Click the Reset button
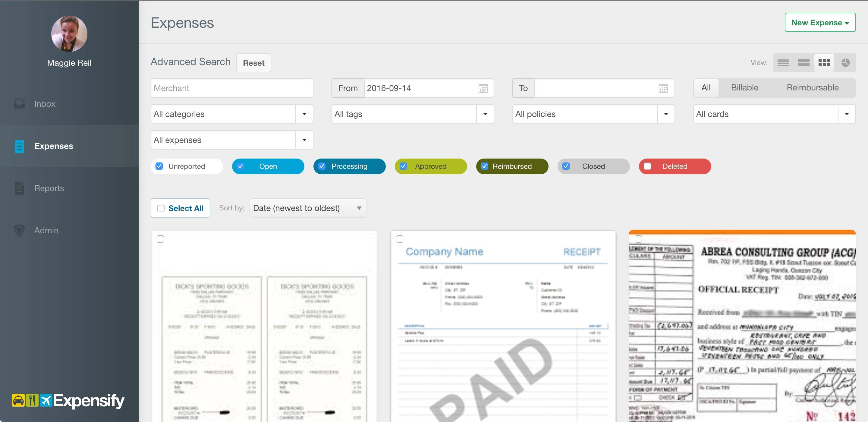868x422 pixels. point(253,62)
